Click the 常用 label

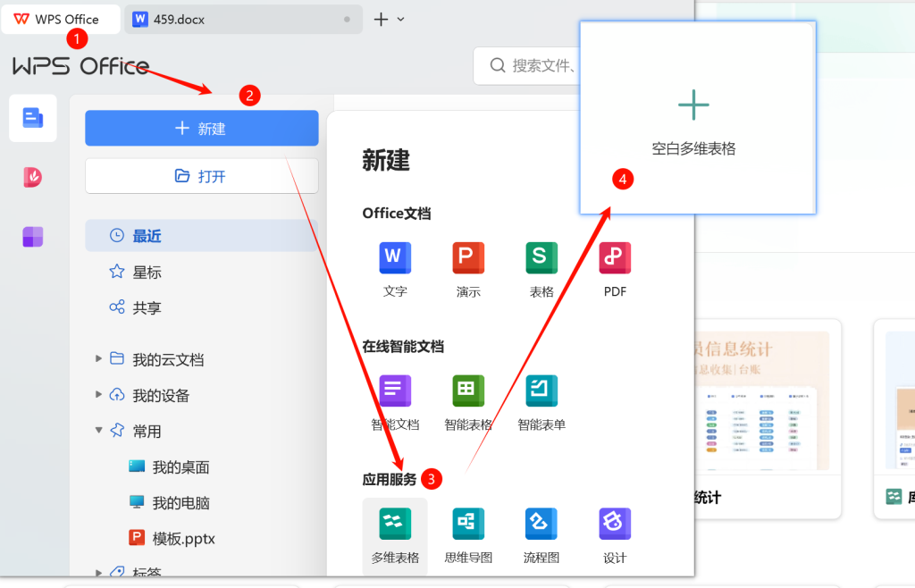147,431
